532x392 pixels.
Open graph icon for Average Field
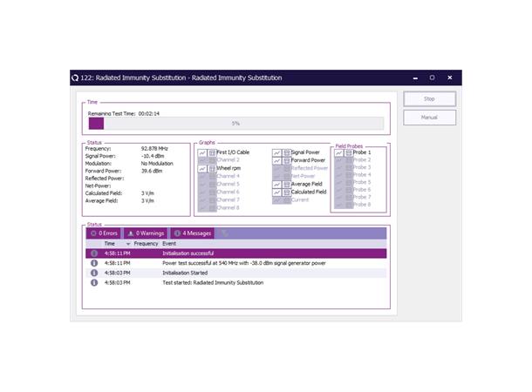tap(276, 185)
